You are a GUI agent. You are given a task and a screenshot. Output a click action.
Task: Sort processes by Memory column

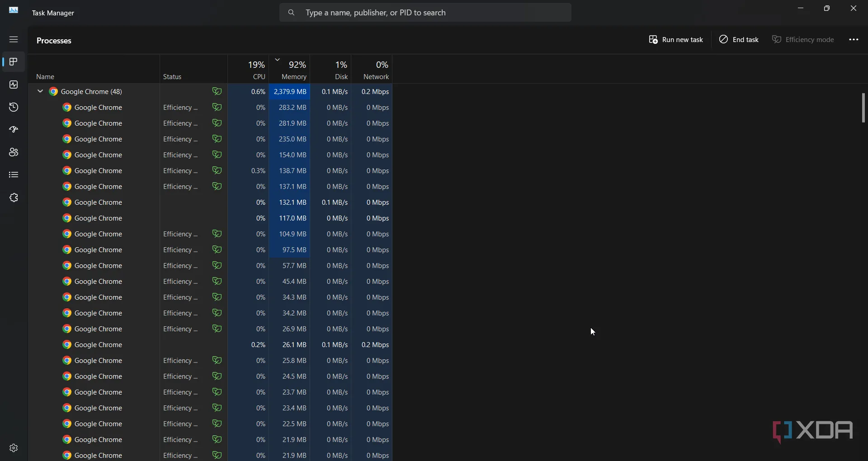coord(290,69)
